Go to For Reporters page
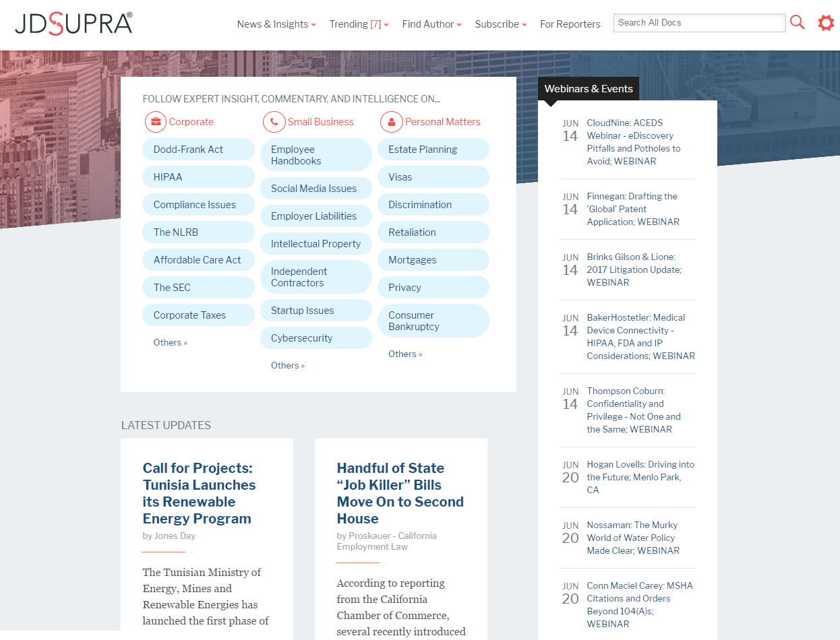This screenshot has width=840, height=640. pyautogui.click(x=570, y=24)
